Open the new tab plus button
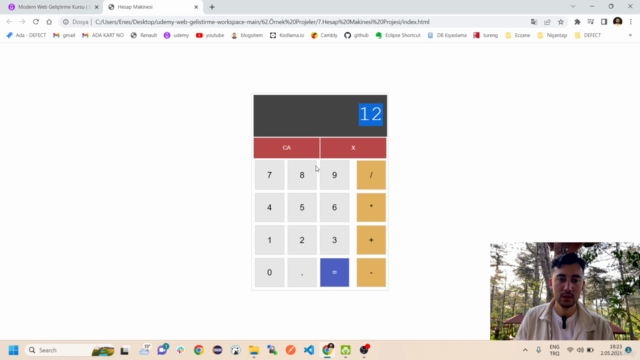This screenshot has height=360, width=640. [212, 7]
